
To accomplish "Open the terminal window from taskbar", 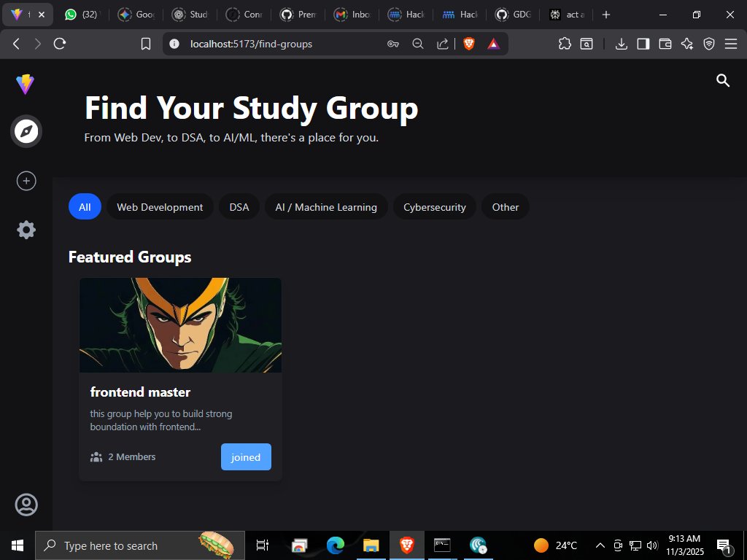I will coord(442,545).
